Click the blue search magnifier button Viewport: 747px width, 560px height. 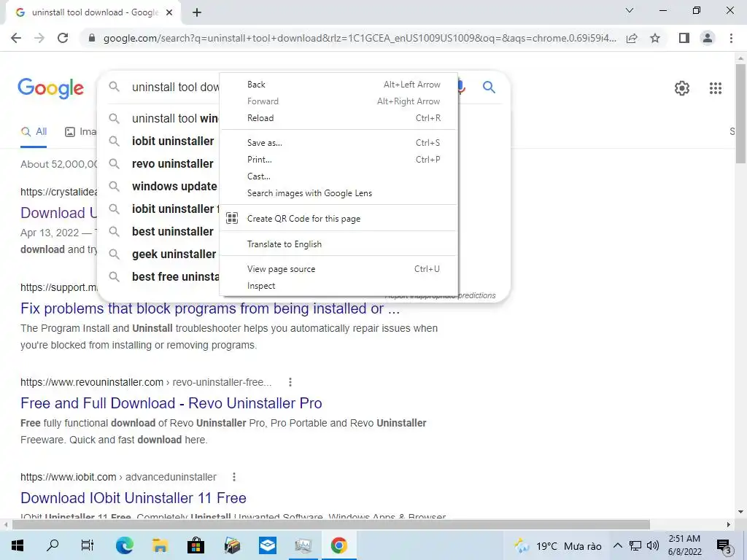(489, 87)
